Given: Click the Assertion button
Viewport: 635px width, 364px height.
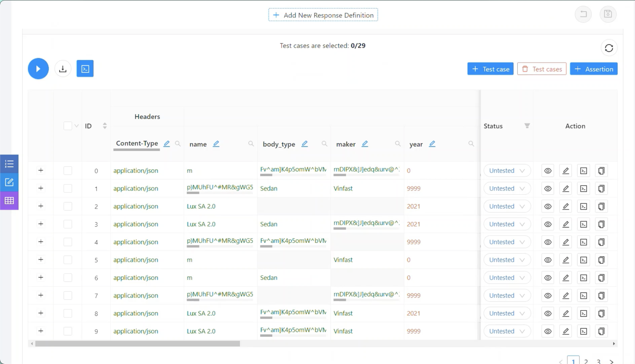Looking at the screenshot, I should [594, 69].
